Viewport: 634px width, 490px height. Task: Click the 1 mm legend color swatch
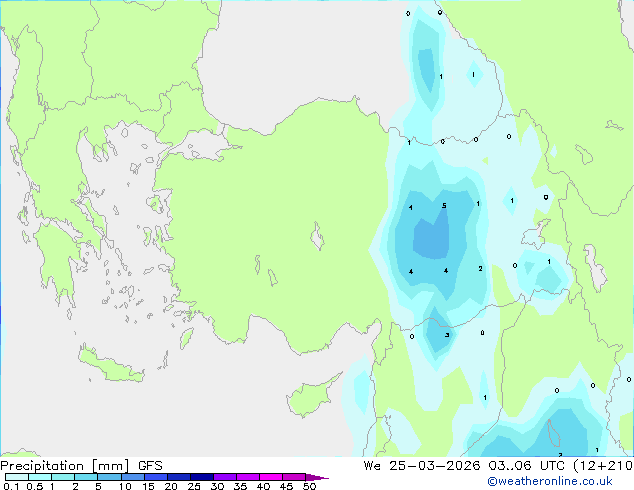pos(63,477)
